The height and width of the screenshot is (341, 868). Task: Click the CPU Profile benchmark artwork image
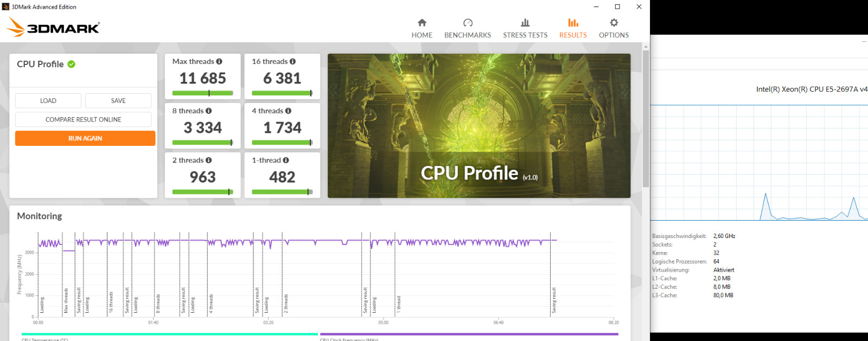(479, 126)
